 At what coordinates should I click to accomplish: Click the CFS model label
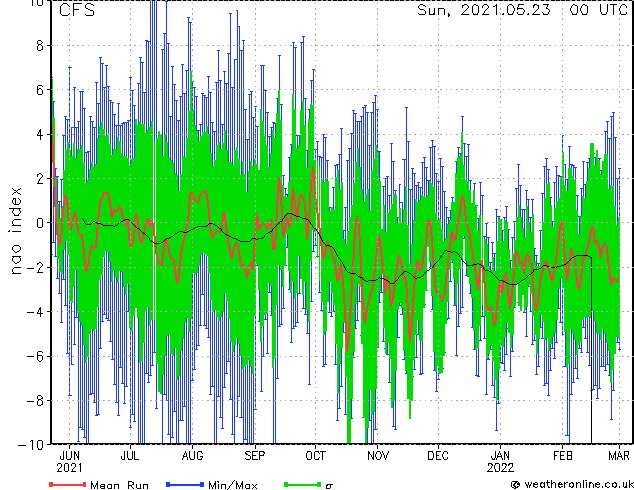pyautogui.click(x=77, y=10)
